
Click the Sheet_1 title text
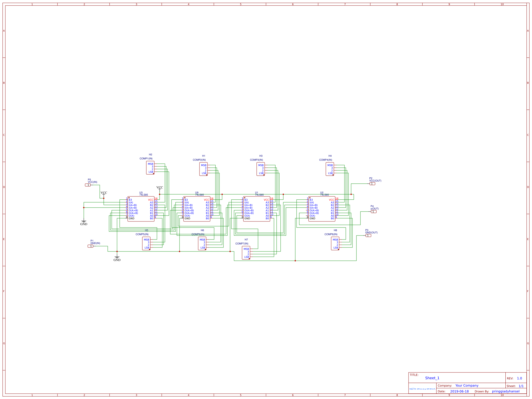432,378
